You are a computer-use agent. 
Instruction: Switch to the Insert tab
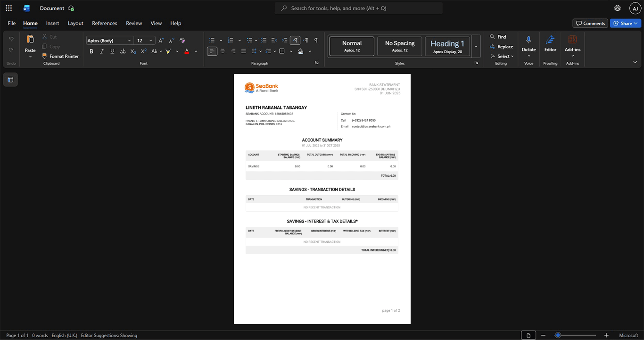pos(52,23)
